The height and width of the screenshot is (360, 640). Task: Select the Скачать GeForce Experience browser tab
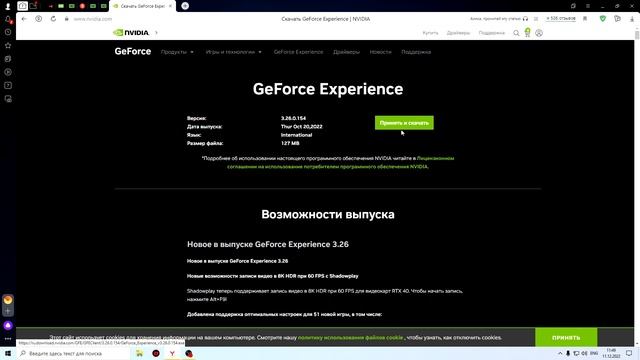142,6
